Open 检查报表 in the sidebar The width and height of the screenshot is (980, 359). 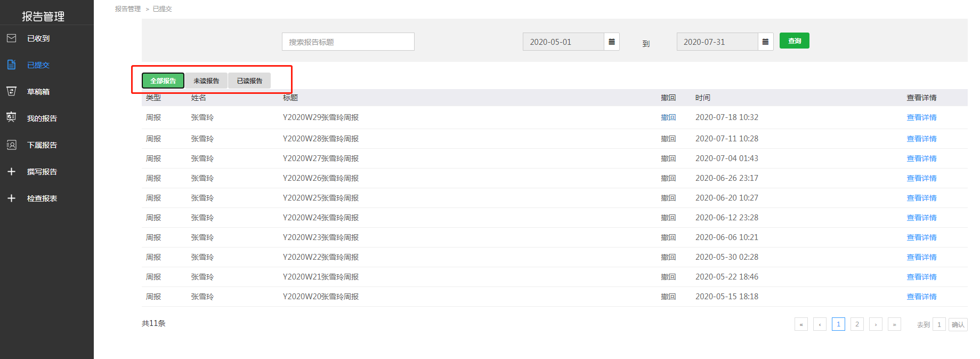pos(42,198)
